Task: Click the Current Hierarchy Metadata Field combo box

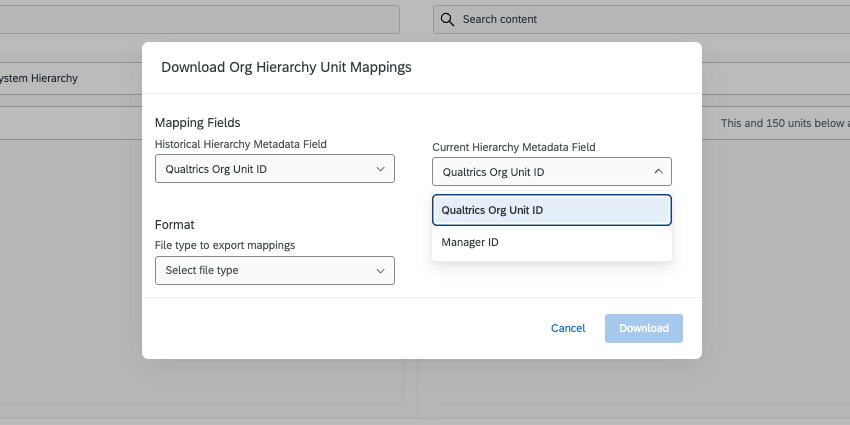Action: (540, 172)
